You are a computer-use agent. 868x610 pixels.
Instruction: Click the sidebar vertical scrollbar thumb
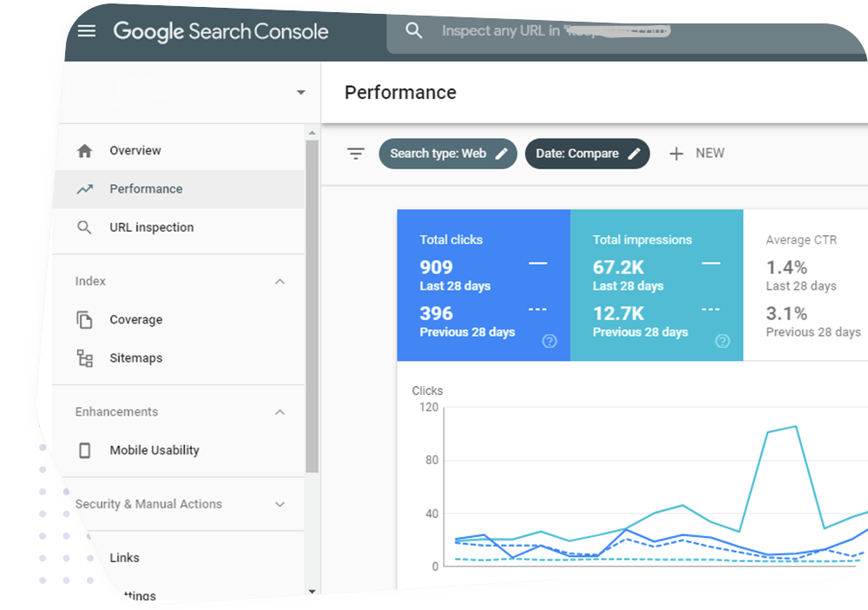312,306
